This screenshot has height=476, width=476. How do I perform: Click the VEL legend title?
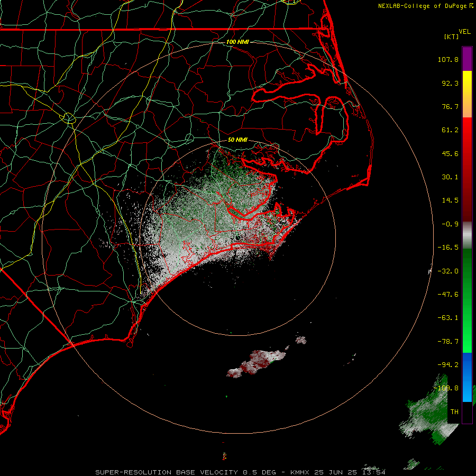(464, 32)
